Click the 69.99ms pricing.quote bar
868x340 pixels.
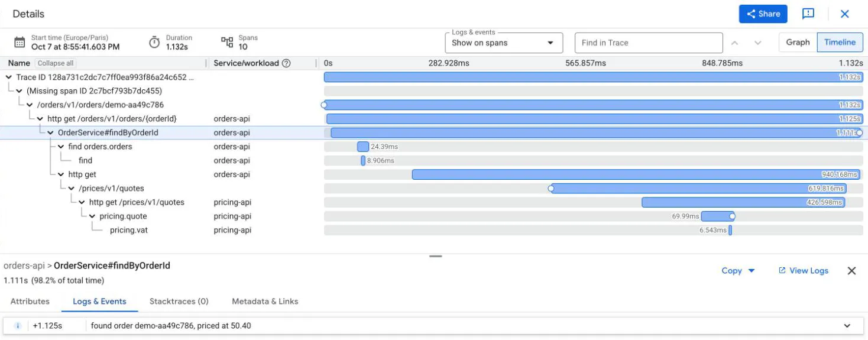(717, 216)
